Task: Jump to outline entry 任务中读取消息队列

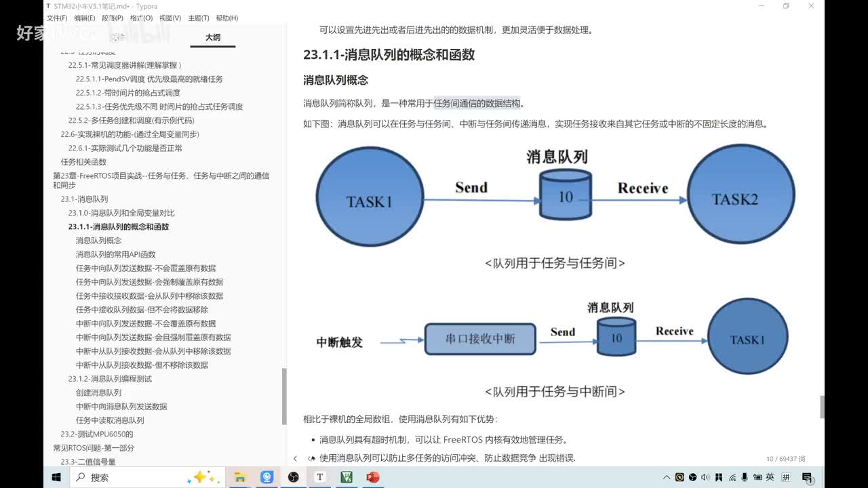Action: point(110,420)
